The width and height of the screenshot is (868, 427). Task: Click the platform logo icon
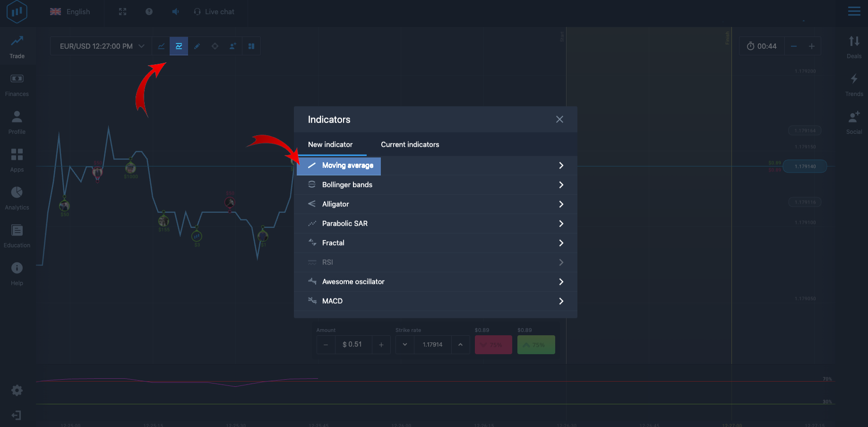[x=17, y=12]
